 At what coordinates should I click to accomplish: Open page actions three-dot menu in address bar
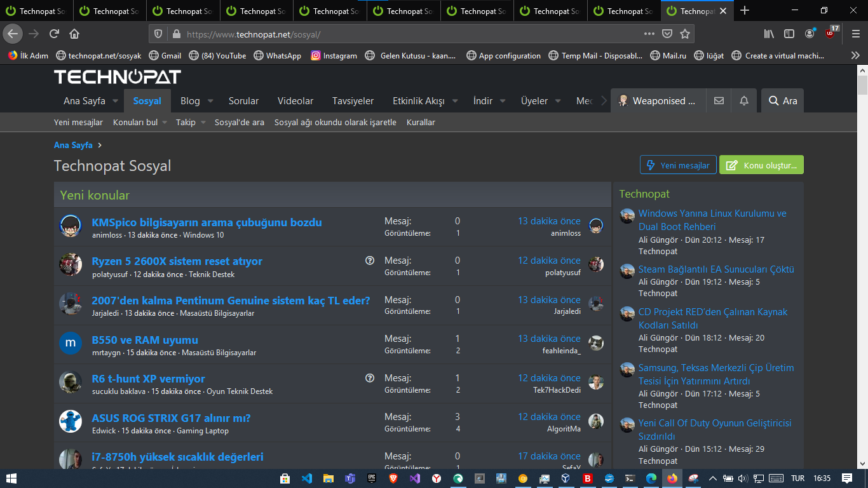pyautogui.click(x=649, y=34)
